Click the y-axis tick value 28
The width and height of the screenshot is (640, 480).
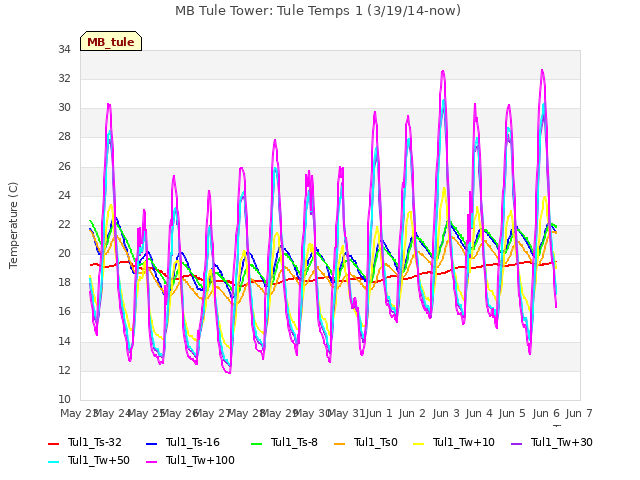(64, 137)
